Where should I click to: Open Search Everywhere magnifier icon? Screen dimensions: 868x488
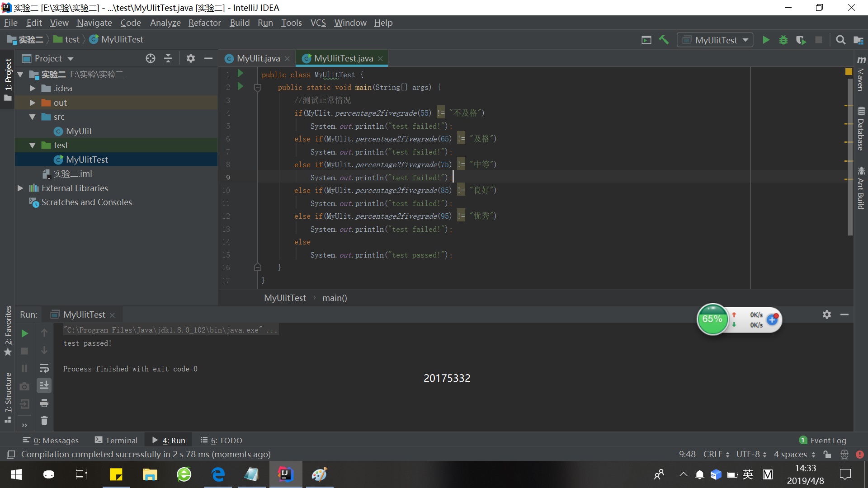pyautogui.click(x=840, y=40)
